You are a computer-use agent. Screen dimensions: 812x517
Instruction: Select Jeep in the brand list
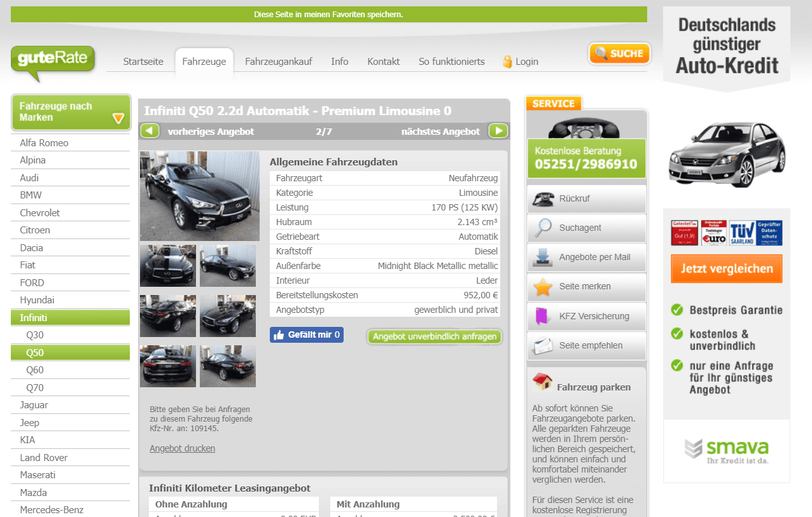pos(70,423)
